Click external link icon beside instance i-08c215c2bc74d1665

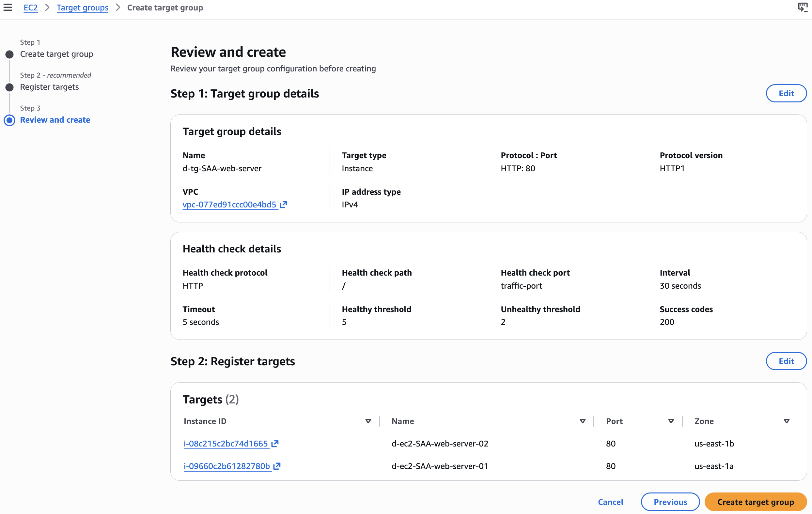275,444
